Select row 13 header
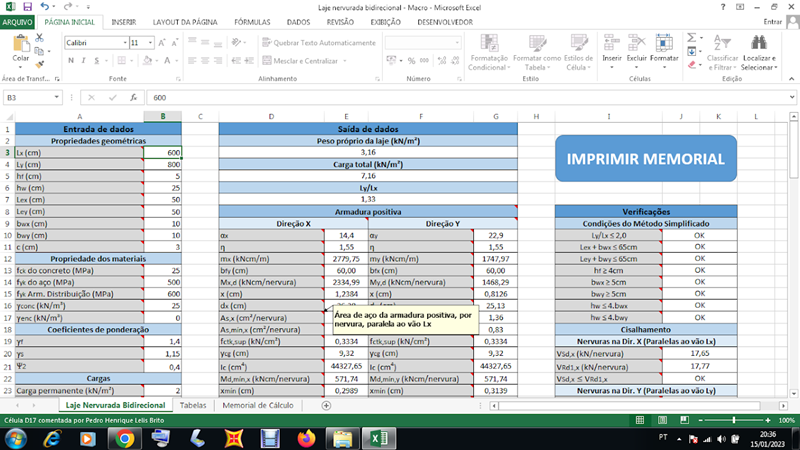Viewport: 800px width, 450px height. point(7,270)
